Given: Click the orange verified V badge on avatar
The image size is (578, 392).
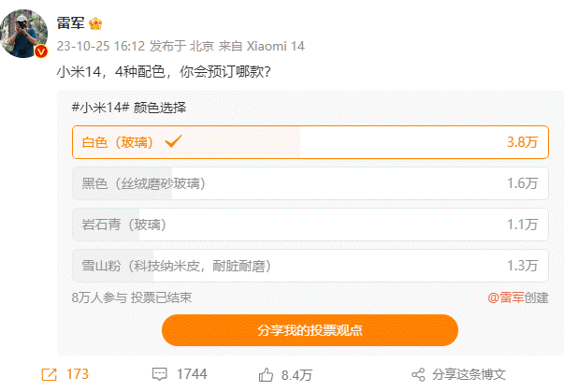Looking at the screenshot, I should coord(41,51).
